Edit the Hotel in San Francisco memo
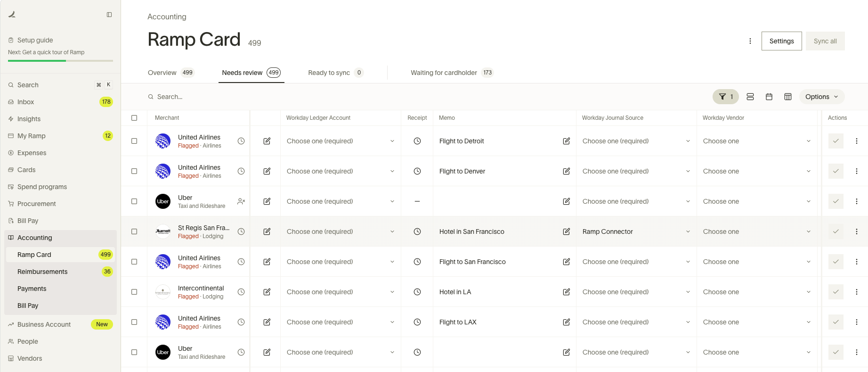Screen dimensions: 868x372 coord(567,231)
